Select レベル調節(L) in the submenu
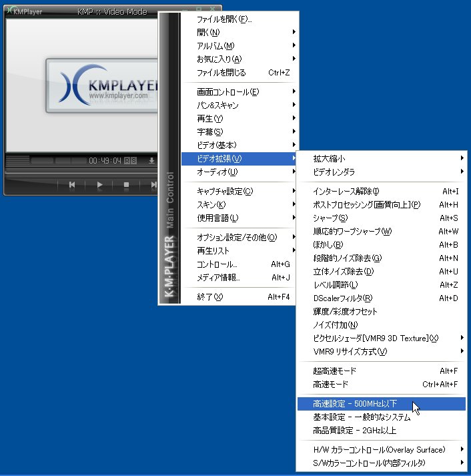This screenshot has height=476, width=471. click(382, 285)
